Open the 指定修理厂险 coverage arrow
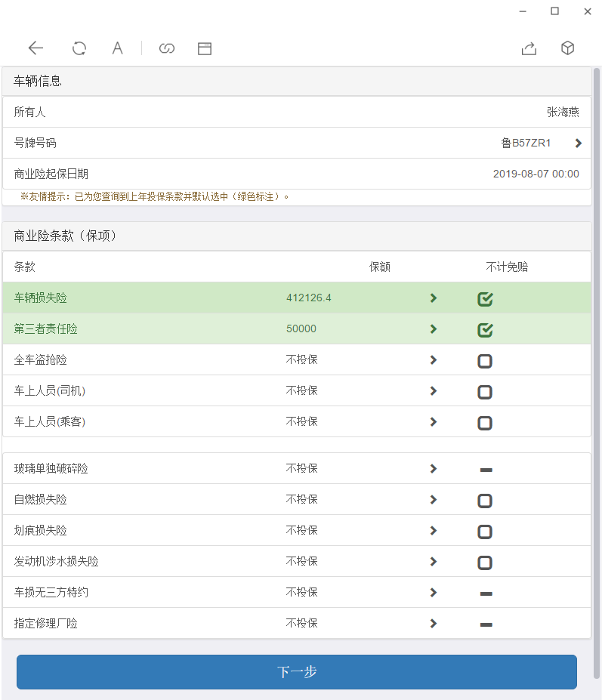Screen dimensions: 602x700 434,624
